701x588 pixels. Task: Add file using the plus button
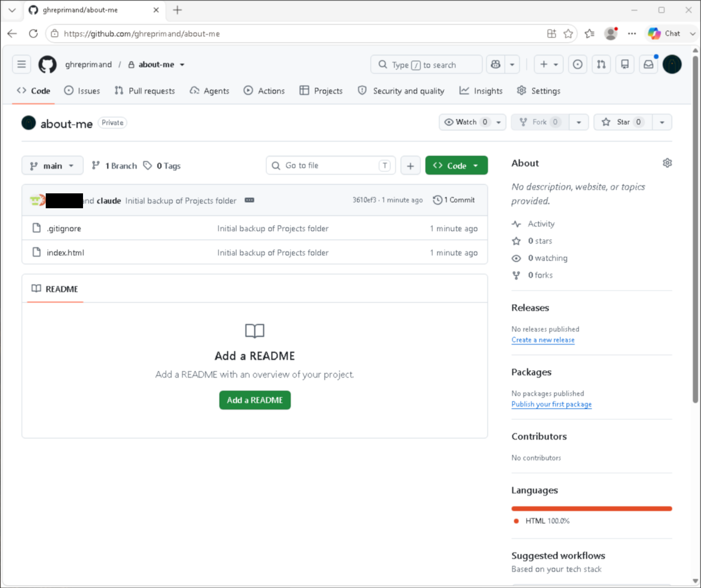click(410, 166)
